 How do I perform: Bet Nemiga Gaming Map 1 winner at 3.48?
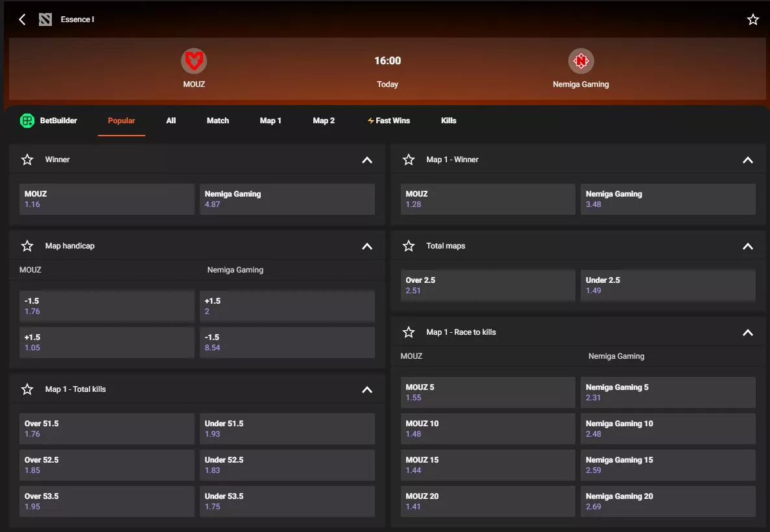[668, 199]
